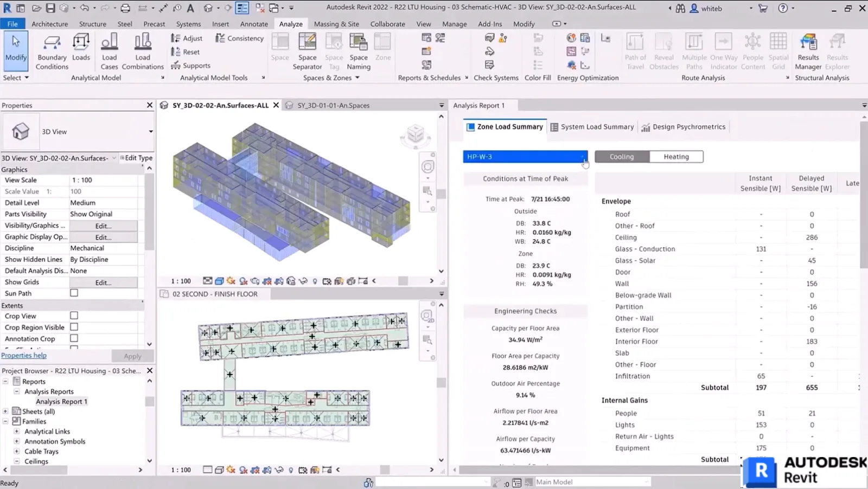
Task: Toggle the Annotation Crop checkbox
Action: point(74,338)
